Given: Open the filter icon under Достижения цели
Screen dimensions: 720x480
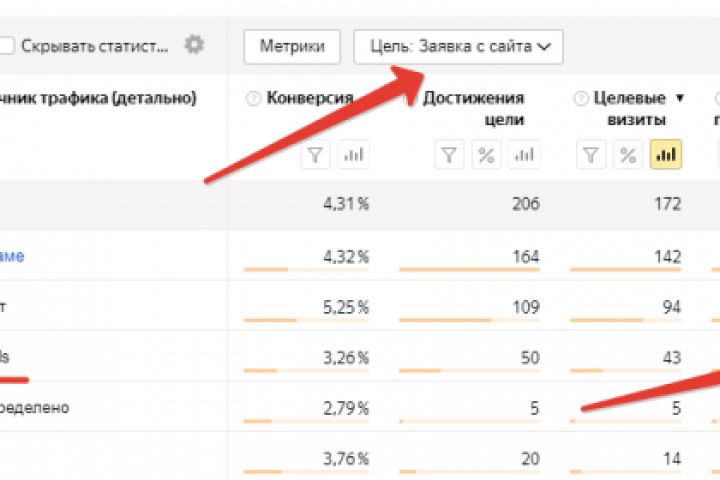Looking at the screenshot, I should (449, 155).
